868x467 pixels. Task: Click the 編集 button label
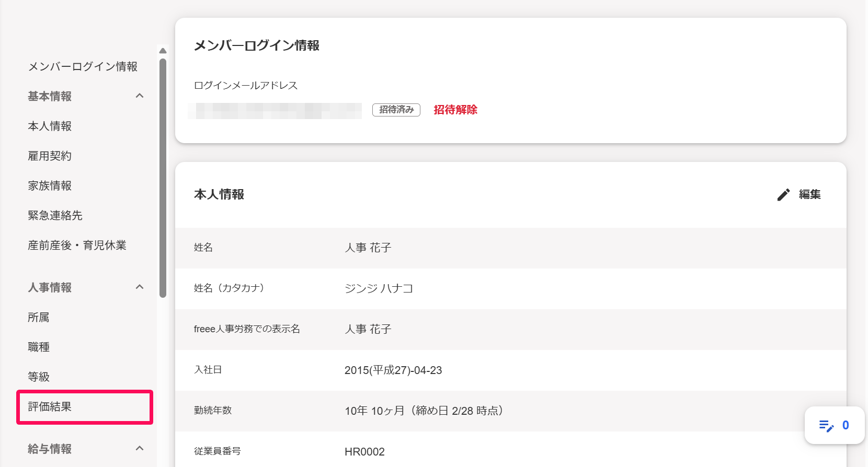point(809,194)
